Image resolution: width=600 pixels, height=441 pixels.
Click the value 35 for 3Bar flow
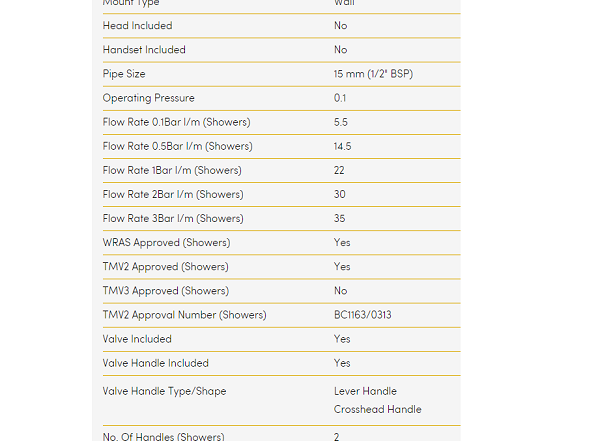tap(340, 218)
